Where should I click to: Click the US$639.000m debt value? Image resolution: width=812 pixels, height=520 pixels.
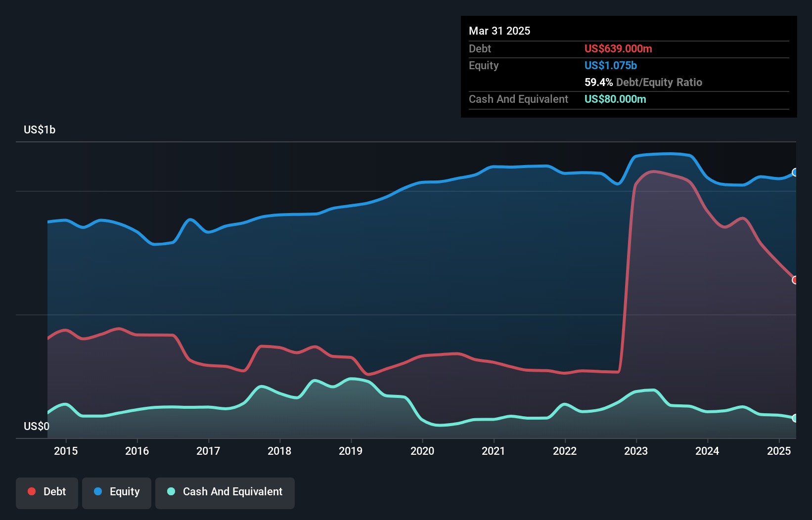(618, 48)
